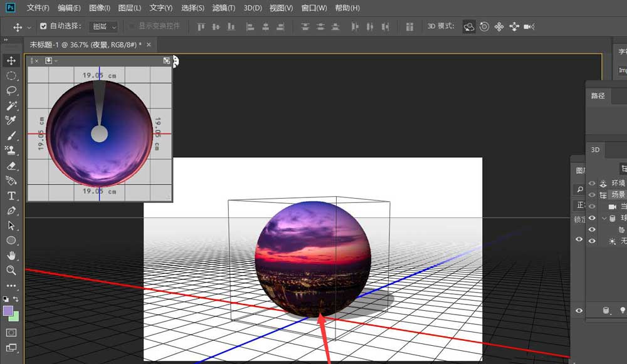Image resolution: width=627 pixels, height=364 pixels.
Task: Open the 图像(I) menu
Action: (100, 8)
